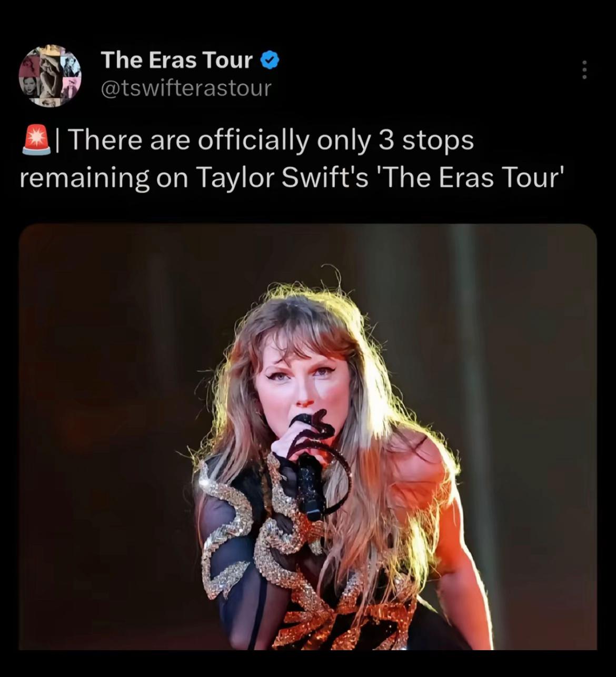616x677 pixels.
Task: Click the number 3 in the tweet
Action: pyautogui.click(x=386, y=141)
